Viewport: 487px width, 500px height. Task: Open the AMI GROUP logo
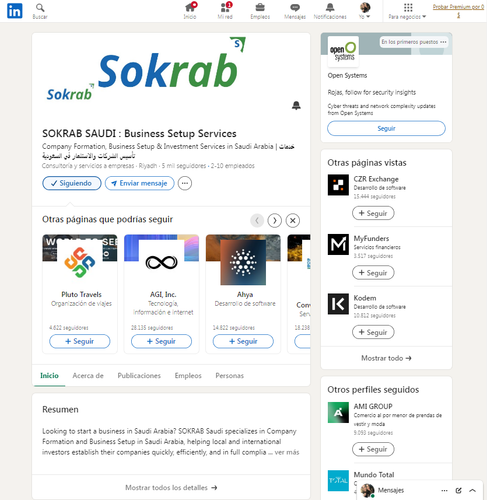pos(338,412)
